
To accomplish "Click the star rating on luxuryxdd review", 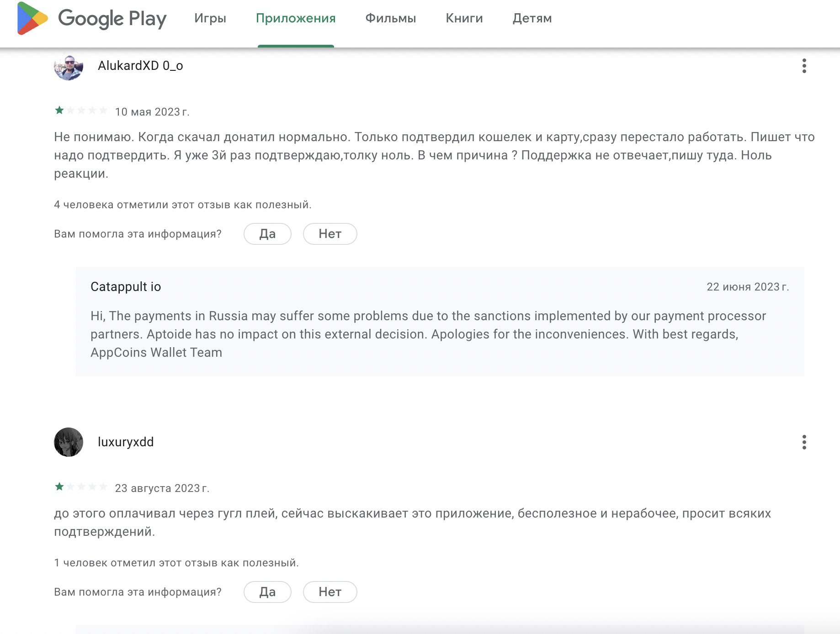I will (81, 487).
